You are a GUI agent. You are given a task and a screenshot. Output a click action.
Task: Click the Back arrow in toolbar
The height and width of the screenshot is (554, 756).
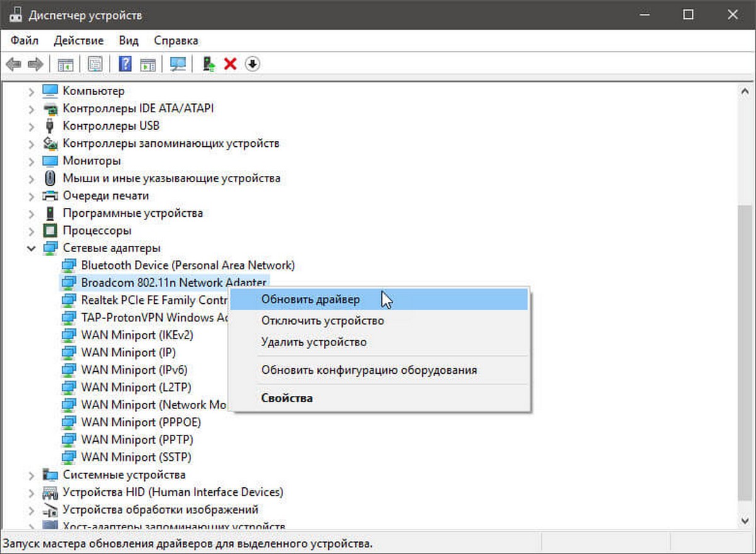[x=13, y=64]
